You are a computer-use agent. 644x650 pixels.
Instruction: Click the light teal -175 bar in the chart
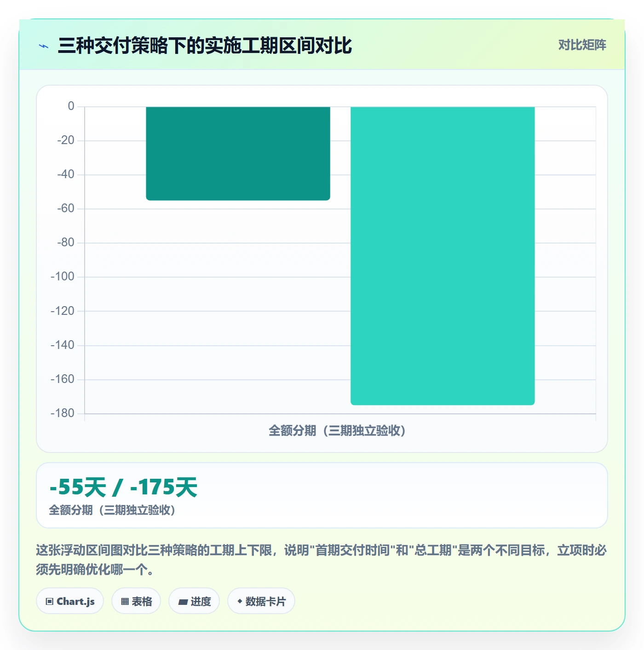coord(443,255)
